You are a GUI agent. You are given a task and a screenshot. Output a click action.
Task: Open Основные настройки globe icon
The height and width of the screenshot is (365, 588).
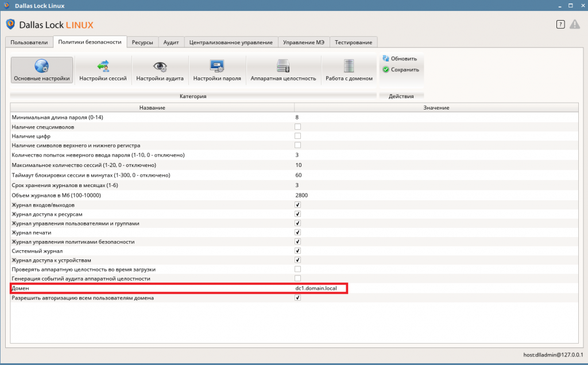click(41, 66)
